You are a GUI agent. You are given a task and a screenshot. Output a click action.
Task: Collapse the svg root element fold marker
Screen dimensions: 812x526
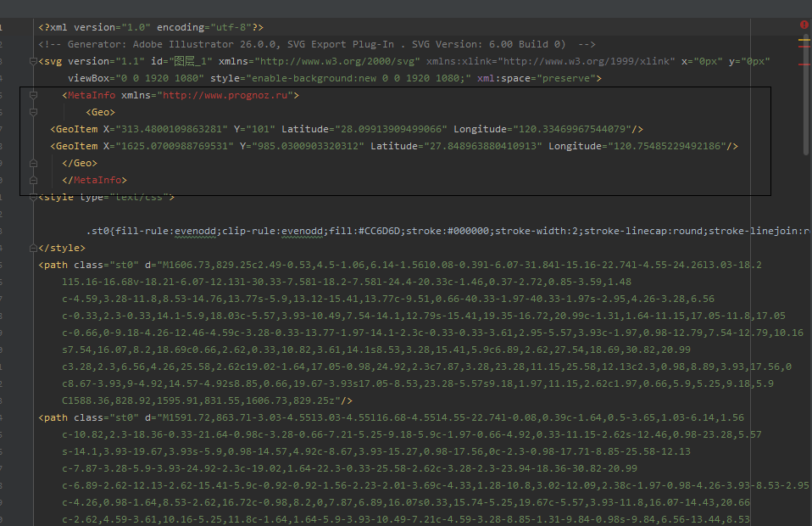click(x=34, y=61)
